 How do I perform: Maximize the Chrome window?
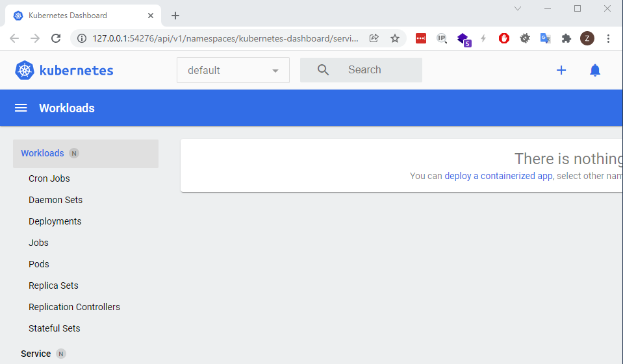click(578, 8)
